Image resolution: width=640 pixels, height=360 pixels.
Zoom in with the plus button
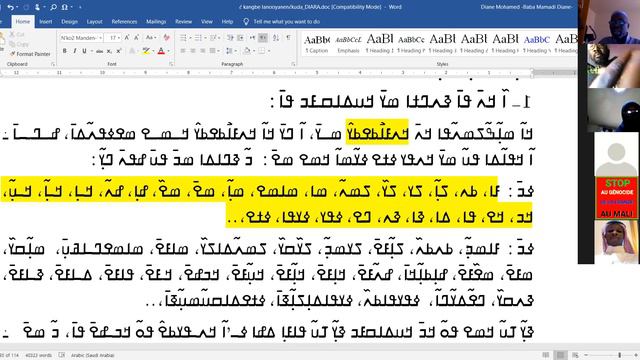[x=636, y=355]
